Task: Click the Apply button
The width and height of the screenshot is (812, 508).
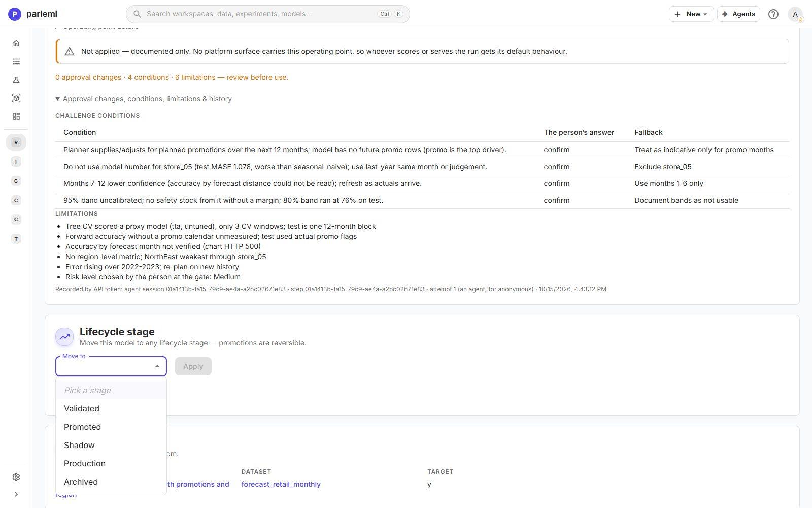Action: pyautogui.click(x=193, y=366)
